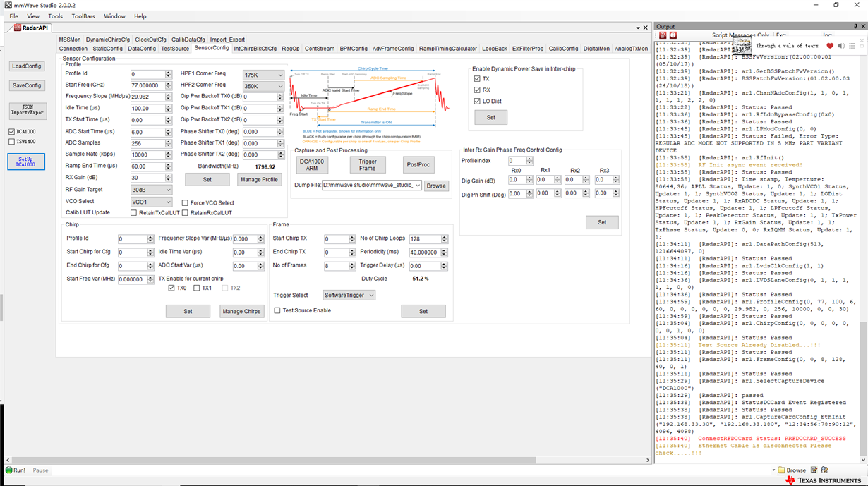868x486 pixels.
Task: Click the rightmost script tool icon near Browse
Action: (x=824, y=470)
